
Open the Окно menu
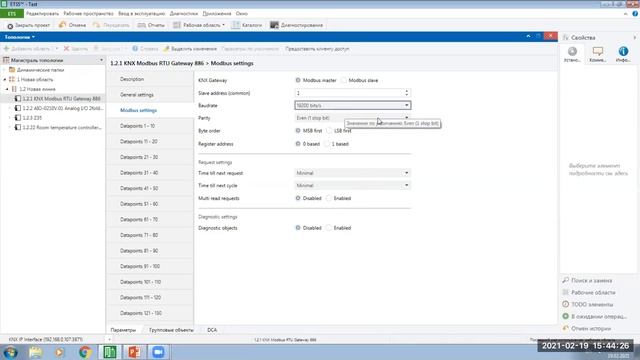coord(242,13)
